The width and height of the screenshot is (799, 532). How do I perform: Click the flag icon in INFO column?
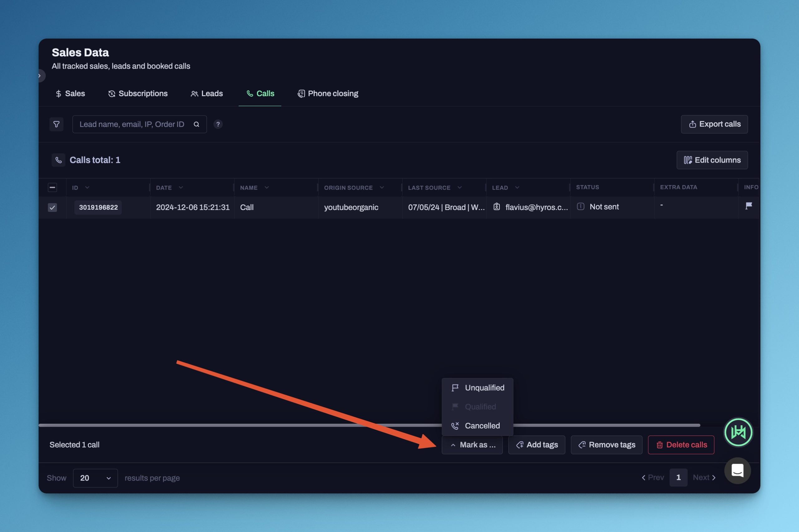click(x=748, y=206)
